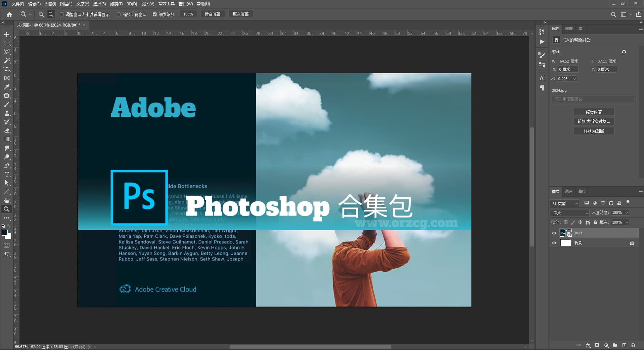The image size is (644, 350).
Task: Click the 填充屏幕 button
Action: click(x=241, y=14)
